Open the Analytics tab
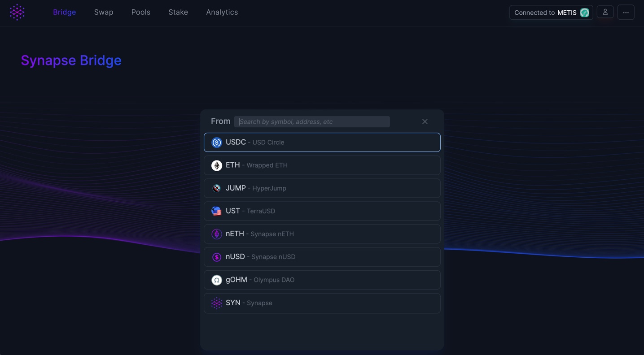 (222, 12)
